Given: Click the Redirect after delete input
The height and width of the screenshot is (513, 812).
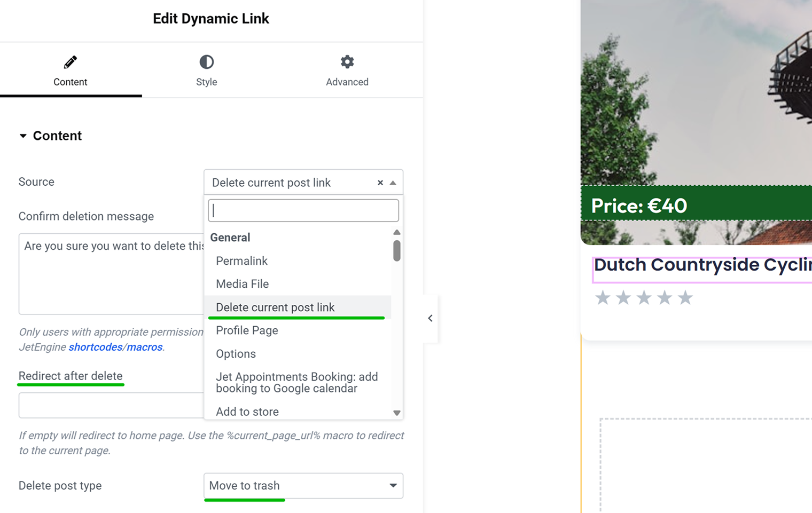Looking at the screenshot, I should [x=111, y=405].
